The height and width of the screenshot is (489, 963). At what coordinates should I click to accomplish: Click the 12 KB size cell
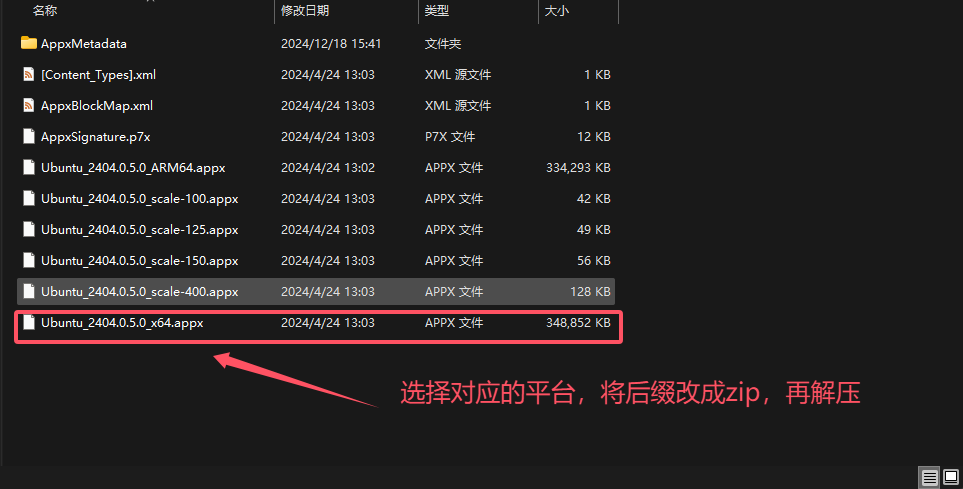tap(594, 136)
